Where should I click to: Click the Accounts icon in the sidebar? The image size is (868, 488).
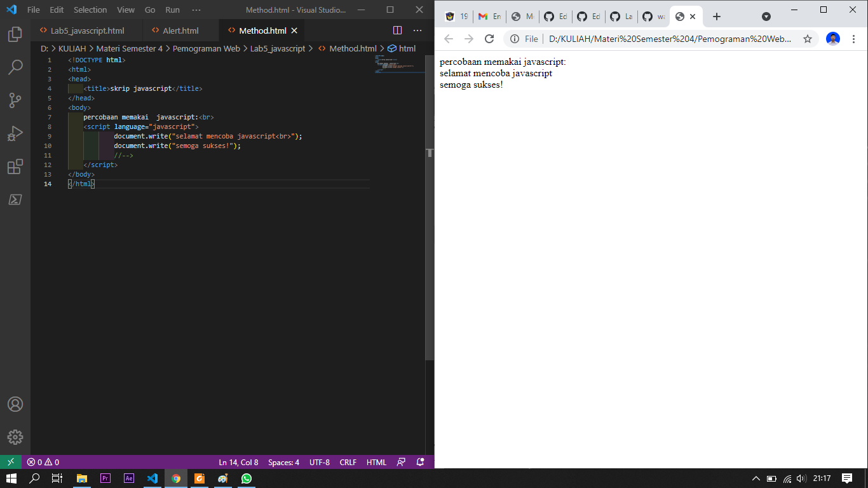[x=15, y=404]
